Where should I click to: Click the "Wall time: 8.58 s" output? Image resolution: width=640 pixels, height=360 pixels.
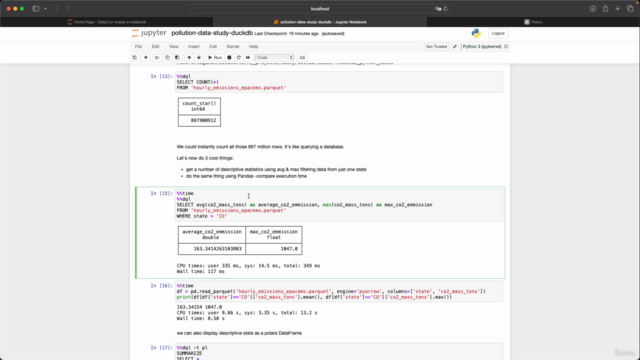pos(200,318)
